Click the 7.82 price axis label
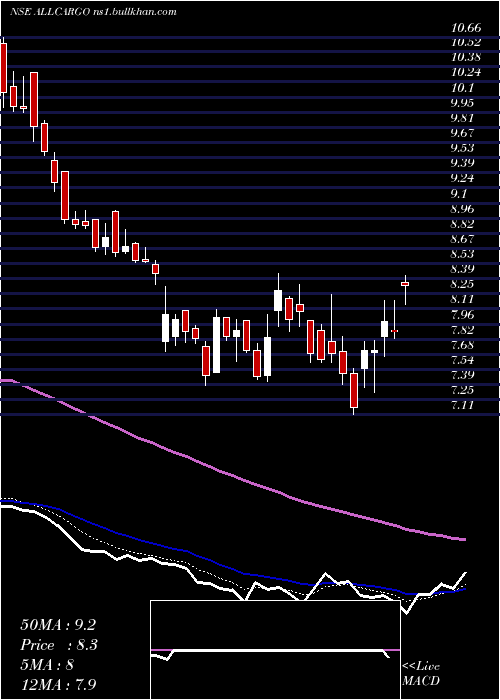The width and height of the screenshot is (500, 700). tap(462, 329)
